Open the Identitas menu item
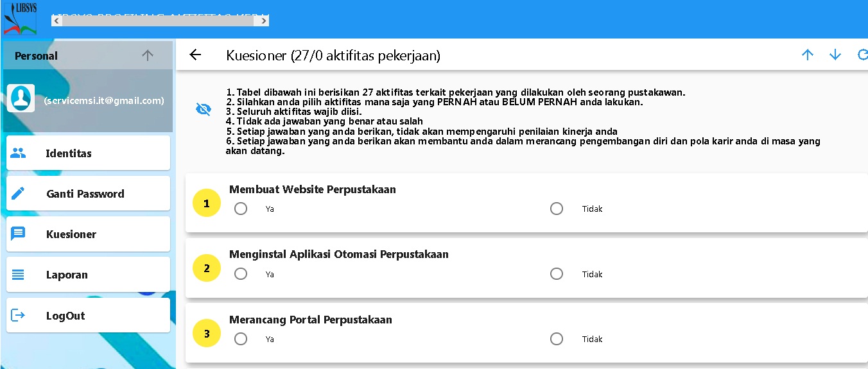Viewport: 868px width, 369px height. 88,153
